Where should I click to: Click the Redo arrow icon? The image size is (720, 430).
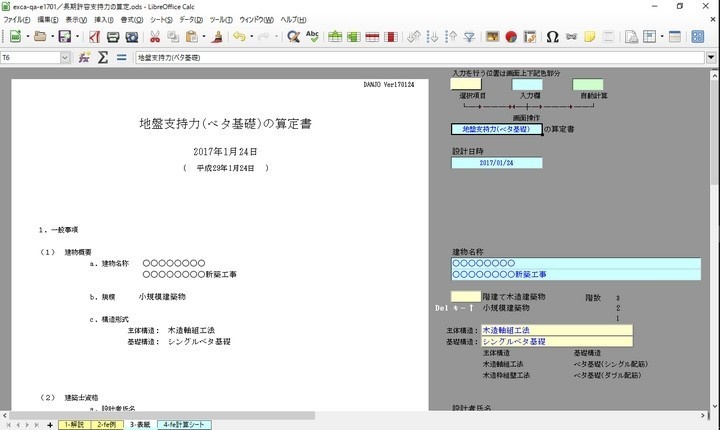click(264, 37)
